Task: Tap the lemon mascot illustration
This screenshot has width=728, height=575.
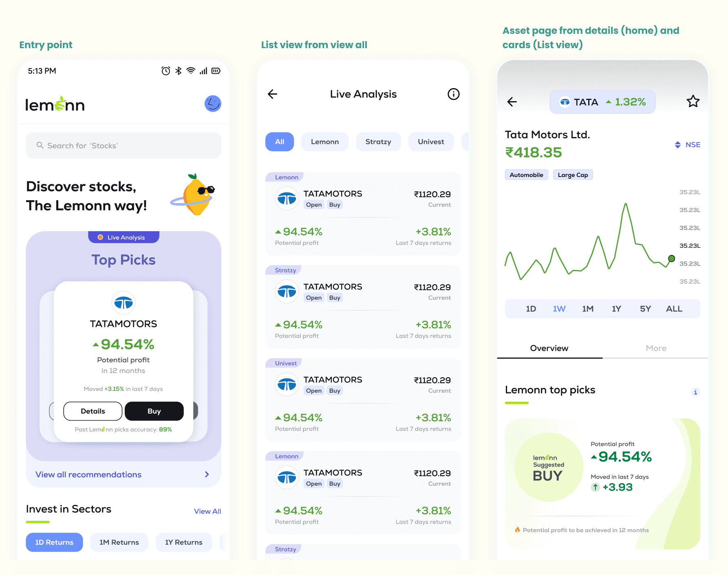Action: (x=193, y=195)
